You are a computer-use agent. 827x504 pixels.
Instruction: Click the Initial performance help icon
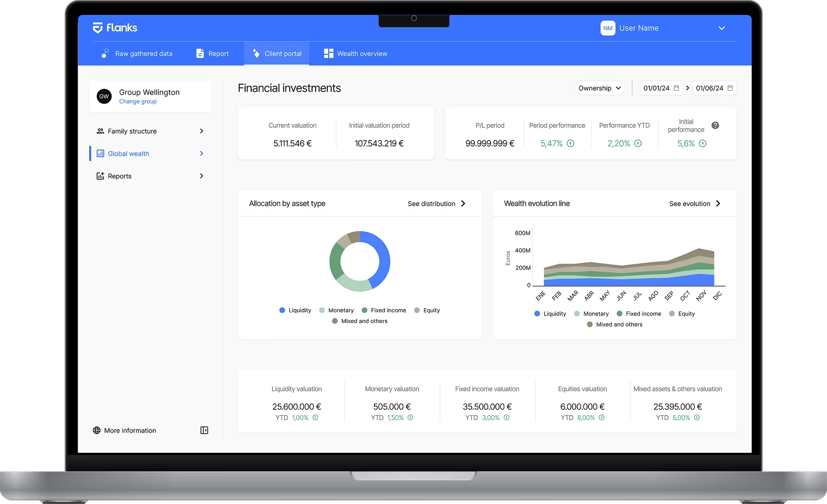[715, 125]
